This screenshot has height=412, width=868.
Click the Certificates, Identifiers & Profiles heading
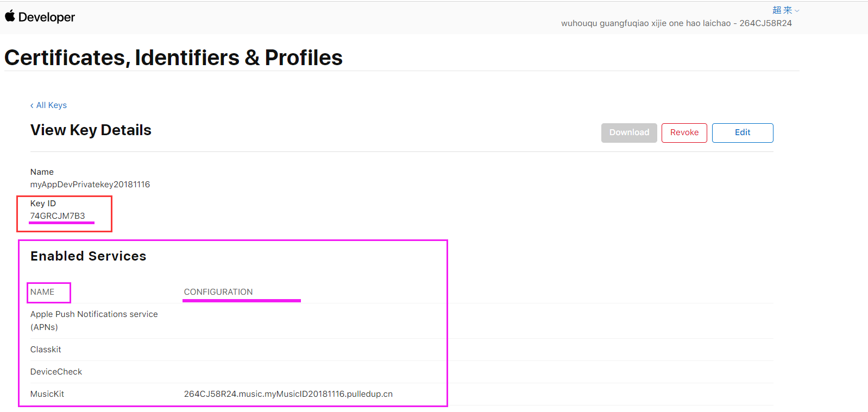pyautogui.click(x=174, y=58)
